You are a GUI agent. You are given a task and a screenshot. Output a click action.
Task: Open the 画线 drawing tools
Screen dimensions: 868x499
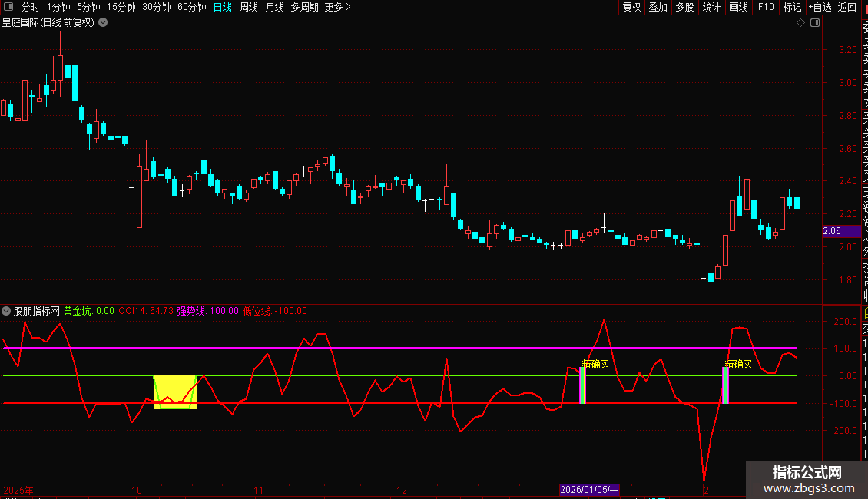coord(738,8)
